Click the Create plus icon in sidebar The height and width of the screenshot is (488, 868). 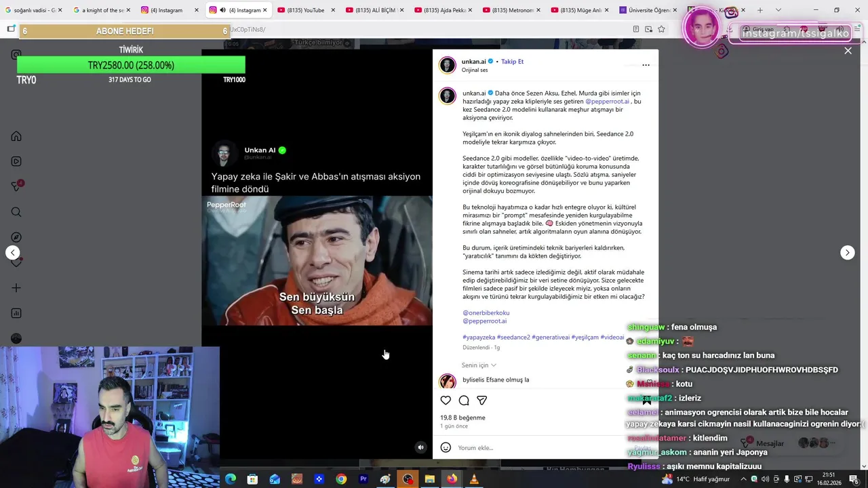(x=16, y=288)
